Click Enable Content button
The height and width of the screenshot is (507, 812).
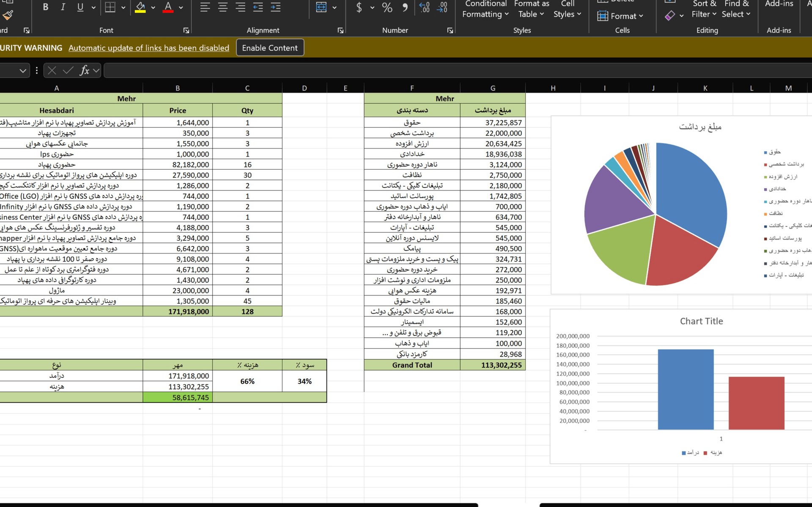point(270,48)
